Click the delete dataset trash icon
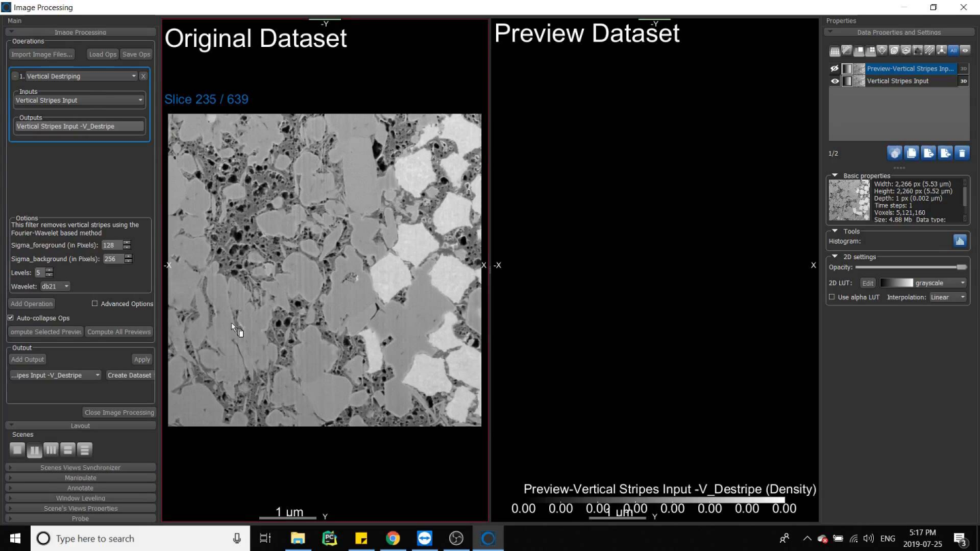Image resolution: width=980 pixels, height=551 pixels. click(962, 153)
